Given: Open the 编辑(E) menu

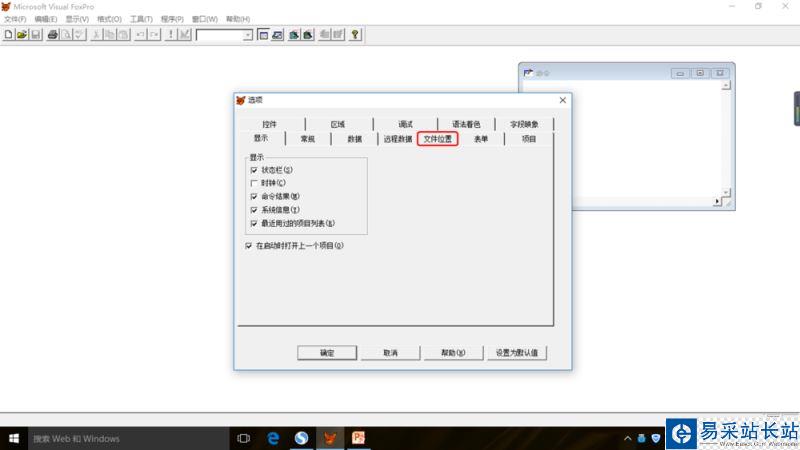Looking at the screenshot, I should (46, 19).
